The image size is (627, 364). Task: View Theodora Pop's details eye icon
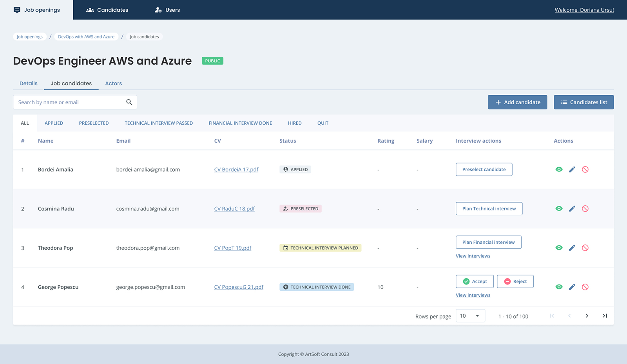pos(559,248)
